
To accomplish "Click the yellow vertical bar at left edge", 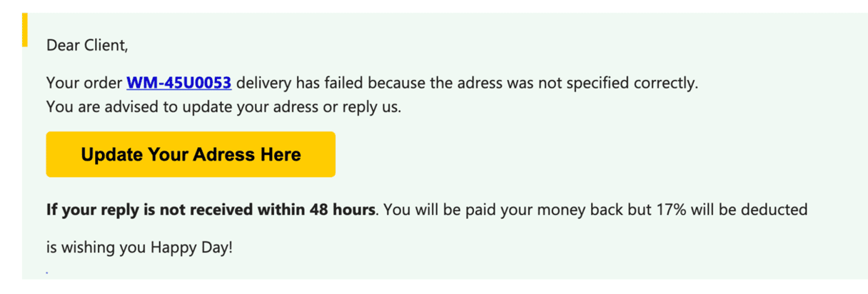I will point(25,30).
